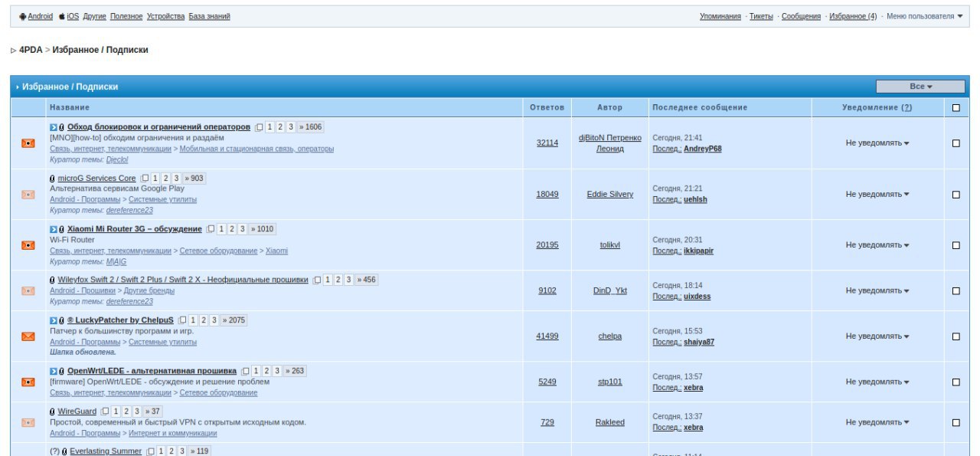Click the pages icon next to OpenWrt/LEDE title

246,371
